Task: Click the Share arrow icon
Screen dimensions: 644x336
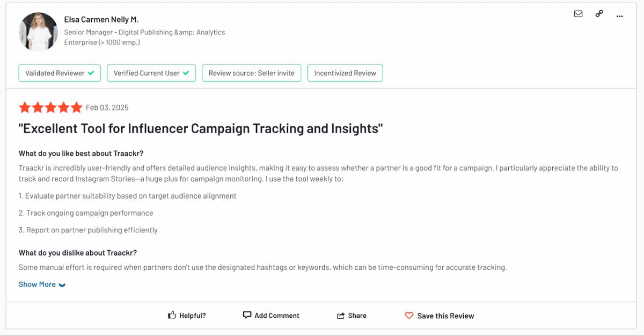Action: click(x=341, y=315)
